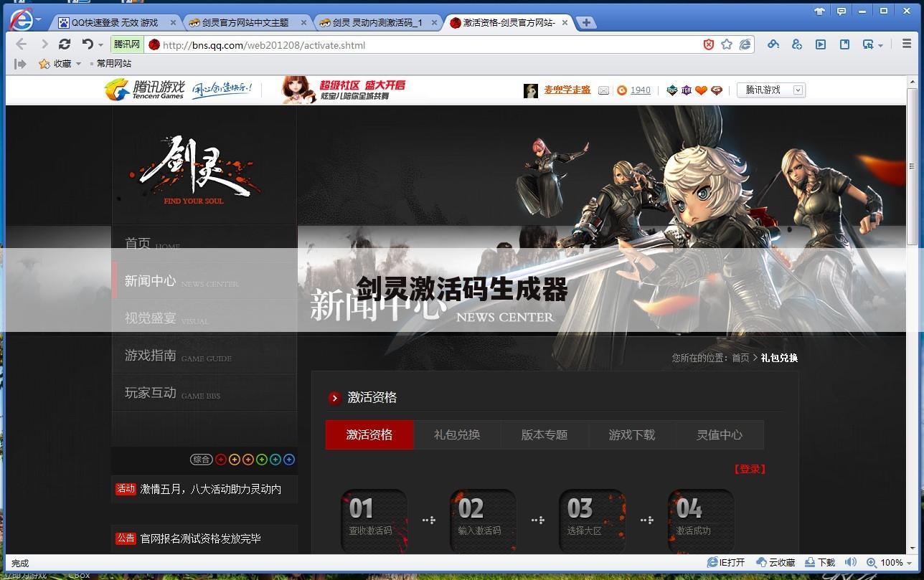
Task: Open the browser main hamburger menu
Action: 907,44
